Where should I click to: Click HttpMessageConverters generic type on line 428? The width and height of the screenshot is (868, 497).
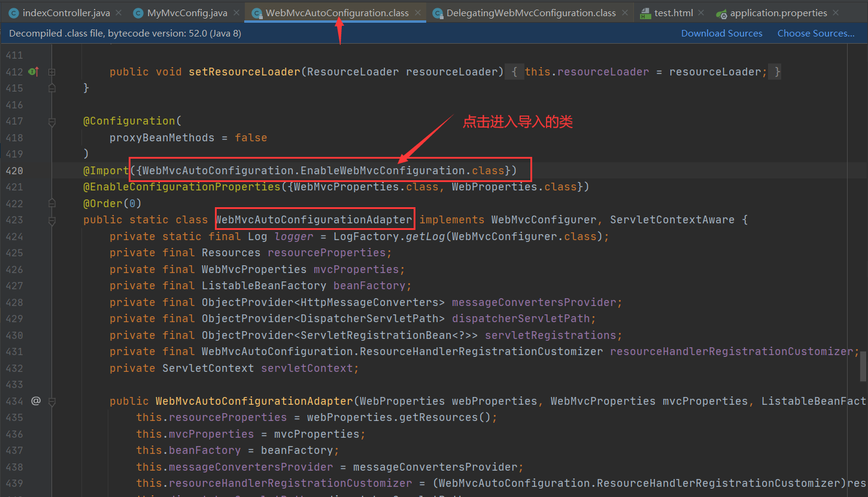click(x=369, y=302)
